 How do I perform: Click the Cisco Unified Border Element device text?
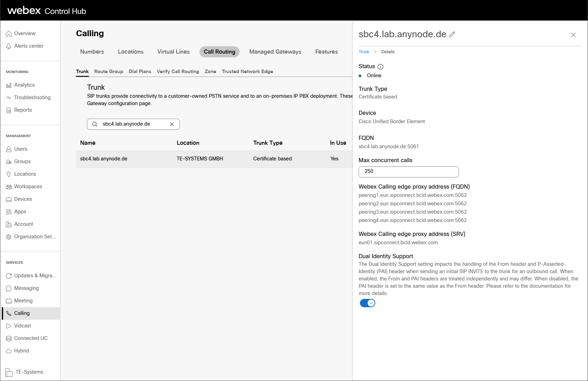[x=392, y=122]
